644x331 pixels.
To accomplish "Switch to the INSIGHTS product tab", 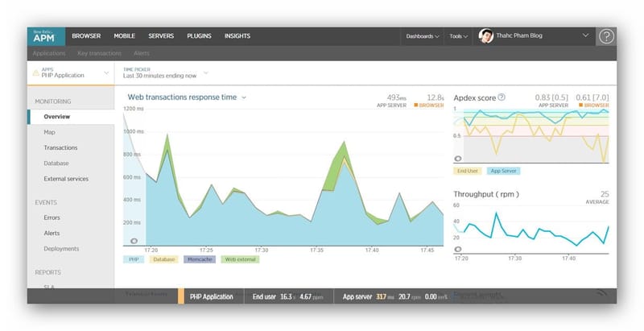I will click(x=237, y=36).
